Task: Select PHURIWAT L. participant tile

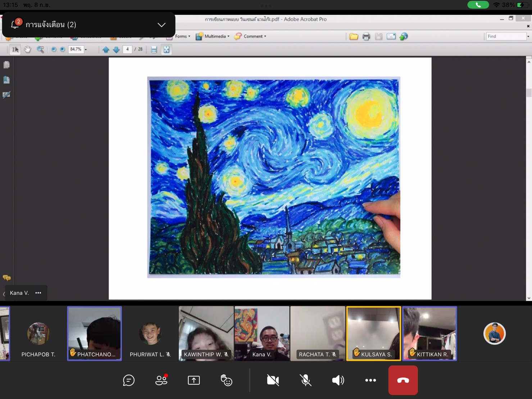Action: click(150, 334)
